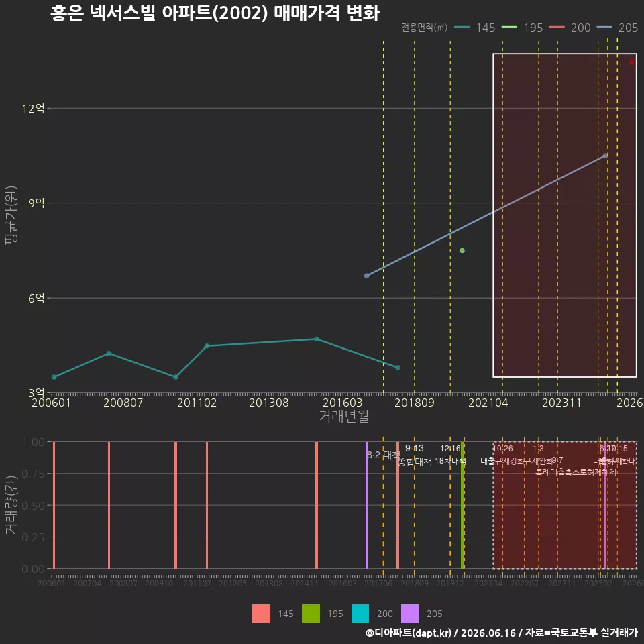Click the 205 line's first data point

[x=367, y=276]
